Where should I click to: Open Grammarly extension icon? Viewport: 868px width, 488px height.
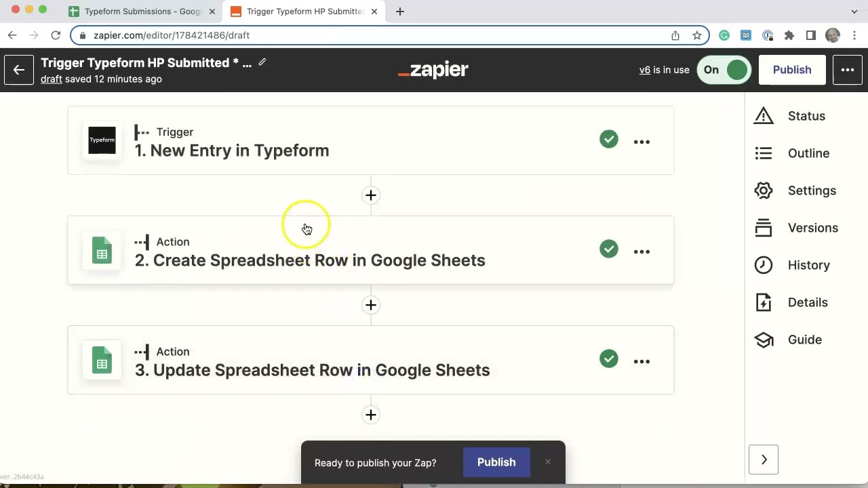[724, 35]
